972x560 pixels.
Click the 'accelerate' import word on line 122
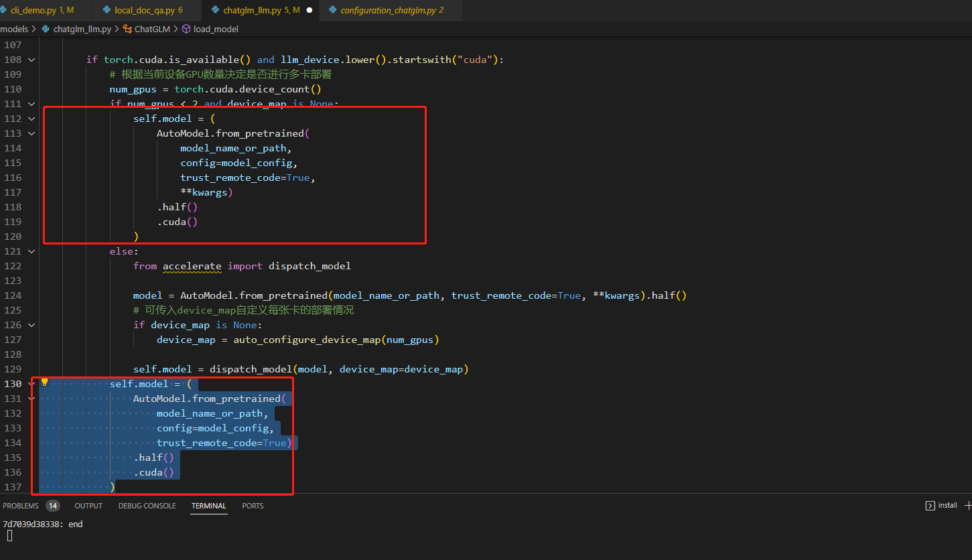(192, 266)
